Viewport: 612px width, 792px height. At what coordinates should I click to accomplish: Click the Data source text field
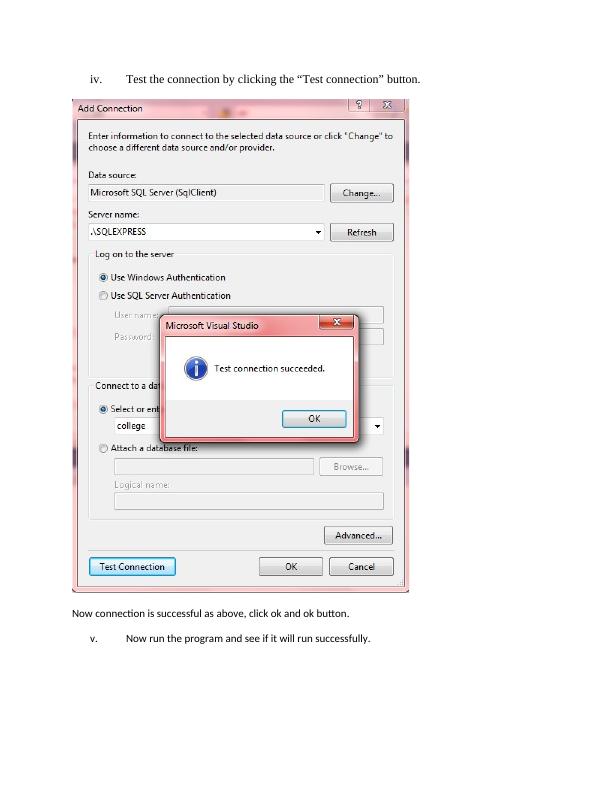click(x=206, y=192)
